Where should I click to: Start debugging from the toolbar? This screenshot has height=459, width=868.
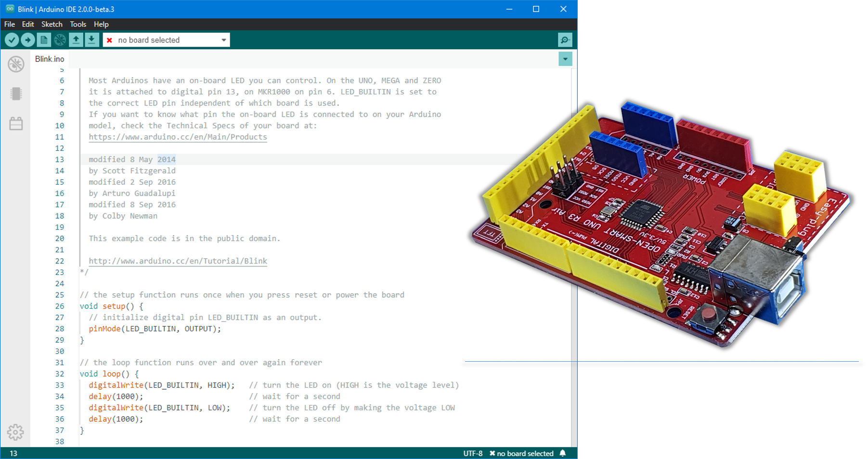(x=60, y=39)
